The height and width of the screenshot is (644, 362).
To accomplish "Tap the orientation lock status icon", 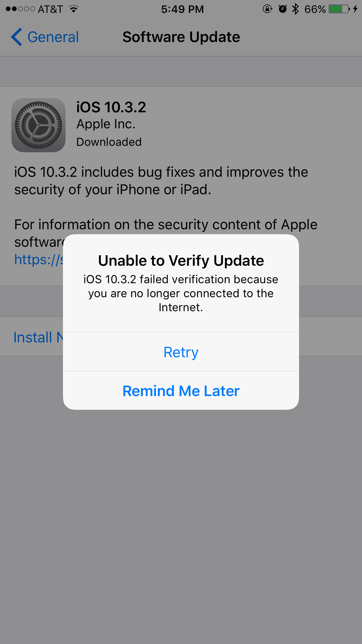I will 267,9.
